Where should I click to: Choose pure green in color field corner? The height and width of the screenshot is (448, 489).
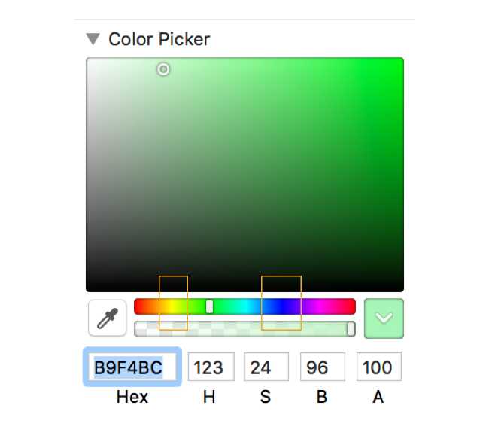pos(401,61)
